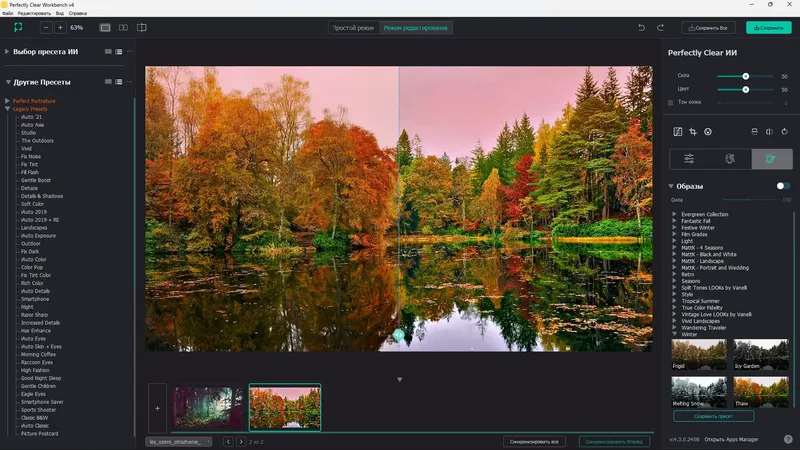Undo the last edit
This screenshot has height=450, width=800.
641,28
